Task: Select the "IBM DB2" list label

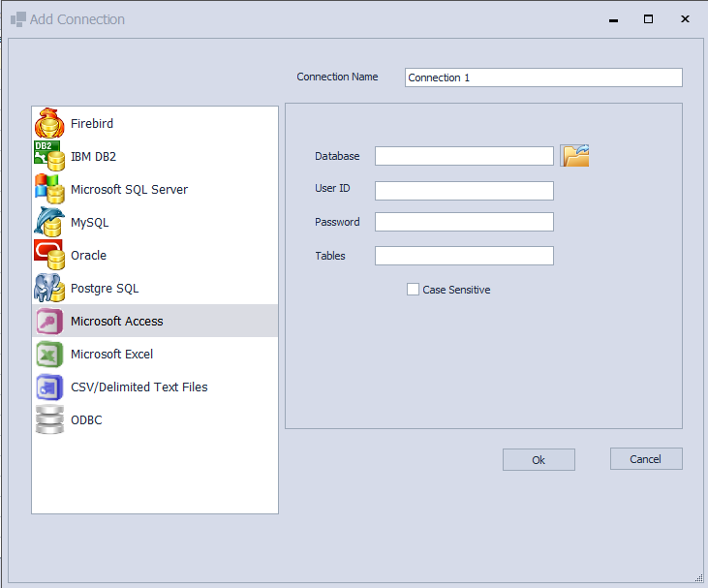Action: (x=94, y=156)
